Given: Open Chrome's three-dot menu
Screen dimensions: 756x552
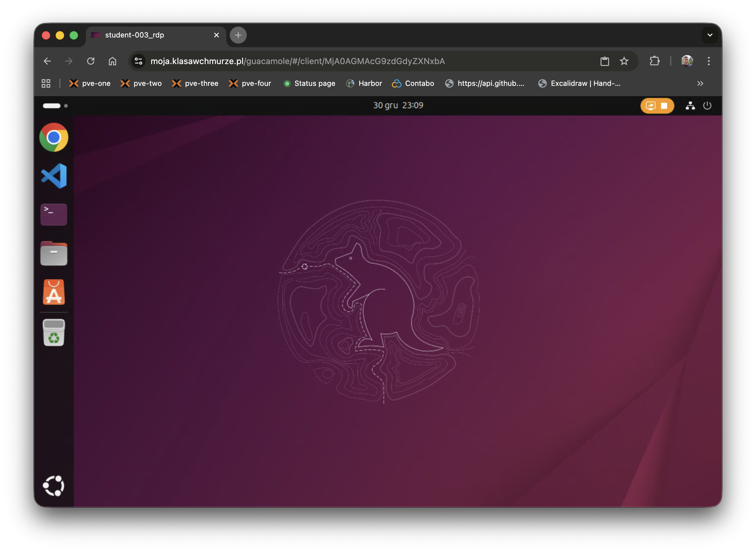Looking at the screenshot, I should [709, 61].
